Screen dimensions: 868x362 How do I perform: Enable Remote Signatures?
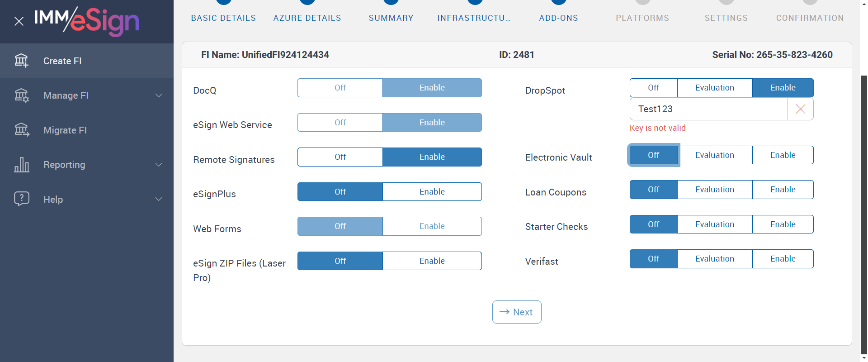[432, 157]
